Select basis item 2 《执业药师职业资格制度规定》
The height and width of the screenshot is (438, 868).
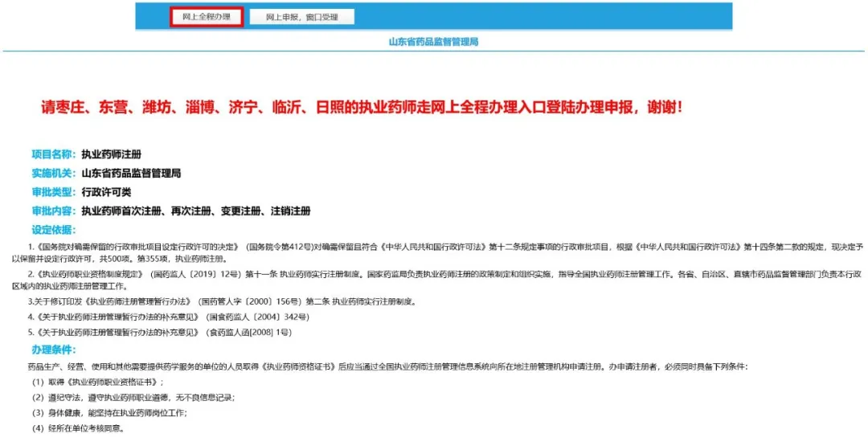(437, 280)
